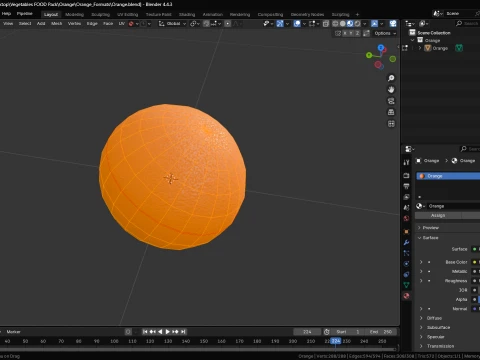
Task: Open the Tool properties tab
Action: pyautogui.click(x=406, y=162)
